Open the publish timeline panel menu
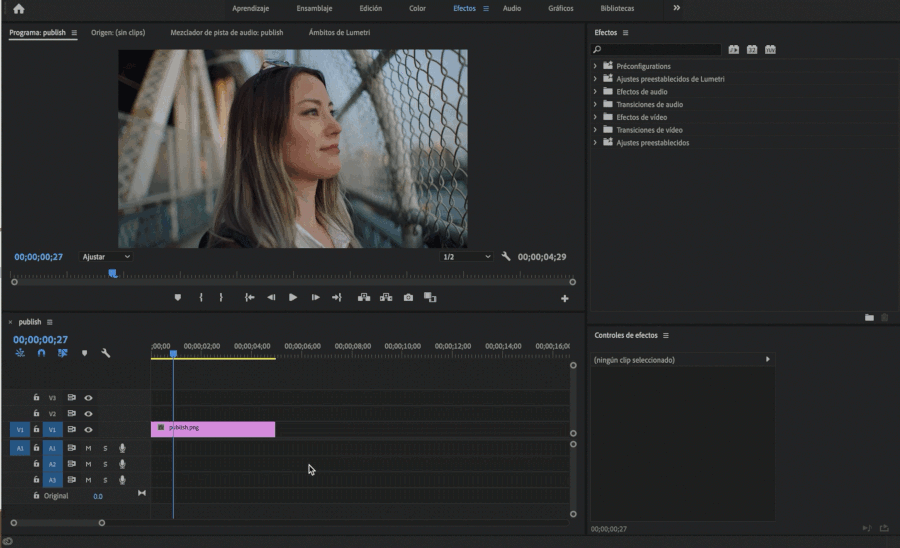The height and width of the screenshot is (548, 900). [49, 322]
